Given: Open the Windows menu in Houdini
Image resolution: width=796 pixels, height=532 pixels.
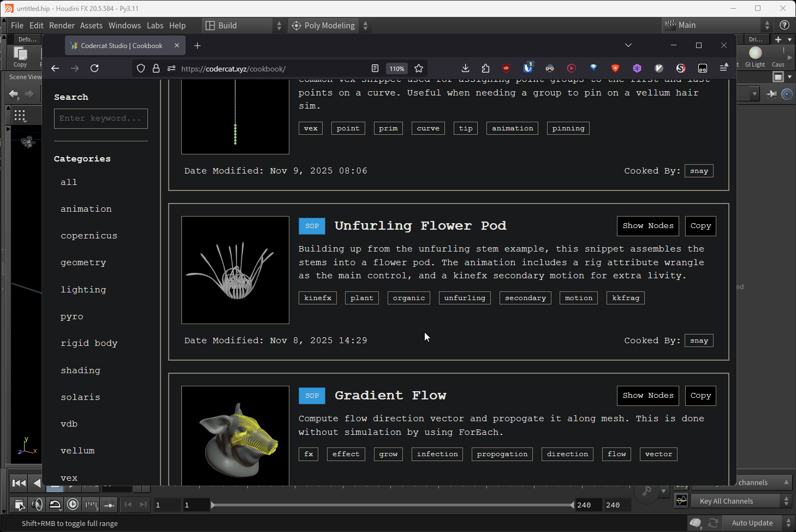Looking at the screenshot, I should click(x=124, y=26).
